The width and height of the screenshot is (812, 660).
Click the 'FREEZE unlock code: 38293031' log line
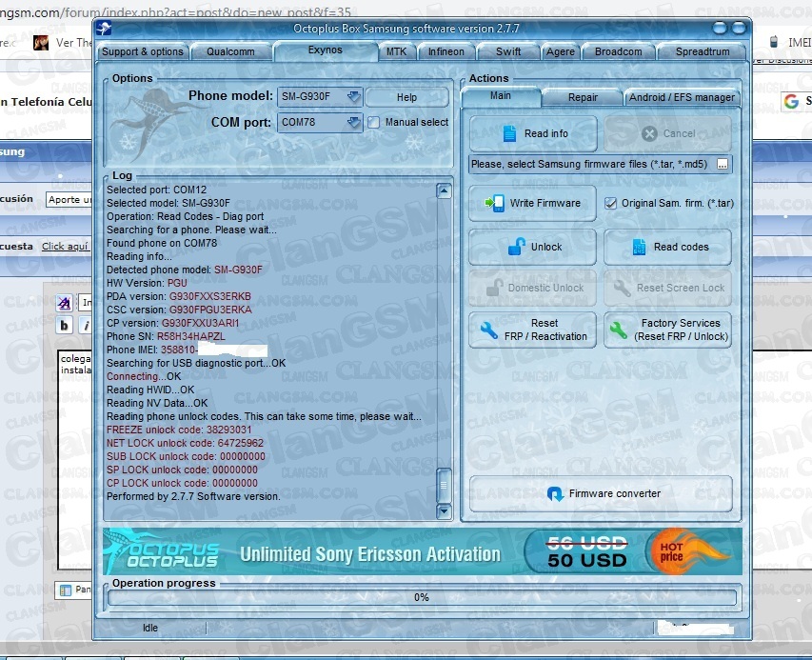[179, 430]
